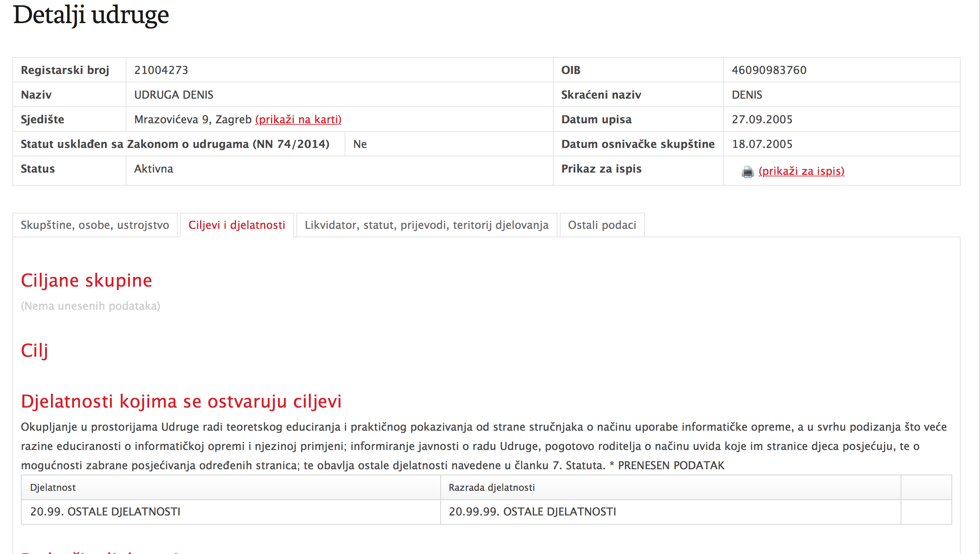Image resolution: width=980 pixels, height=554 pixels.
Task: Click the Datum upisa value 27.09.2005
Action: pyautogui.click(x=762, y=119)
